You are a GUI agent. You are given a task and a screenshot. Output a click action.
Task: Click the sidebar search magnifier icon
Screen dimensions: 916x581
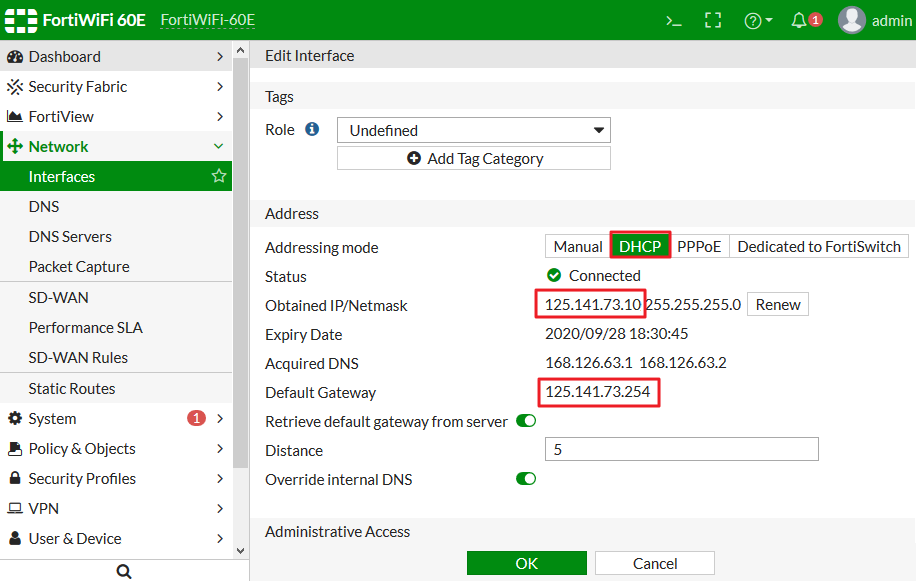[124, 571]
